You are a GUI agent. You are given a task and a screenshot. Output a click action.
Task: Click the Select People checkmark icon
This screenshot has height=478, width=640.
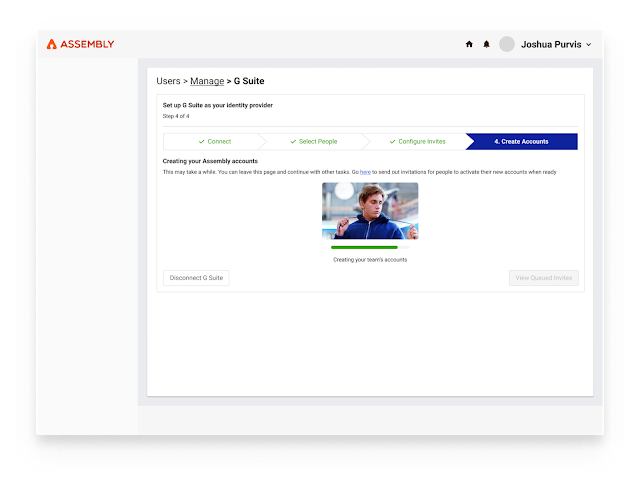pyautogui.click(x=293, y=142)
